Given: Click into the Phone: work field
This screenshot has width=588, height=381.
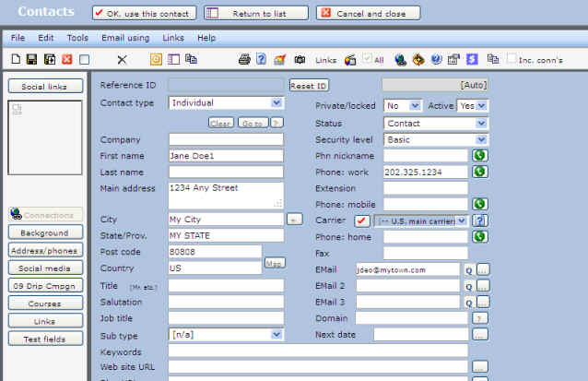Looking at the screenshot, I should 426,172.
